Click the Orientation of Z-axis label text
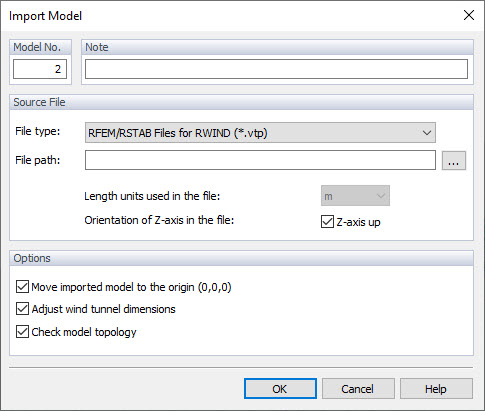The width and height of the screenshot is (485, 411). pos(159,220)
